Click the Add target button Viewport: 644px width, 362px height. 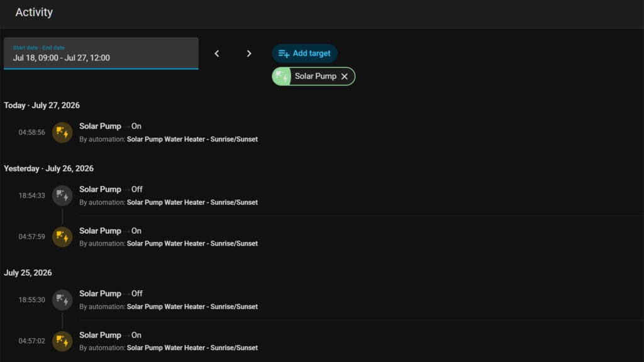click(304, 53)
